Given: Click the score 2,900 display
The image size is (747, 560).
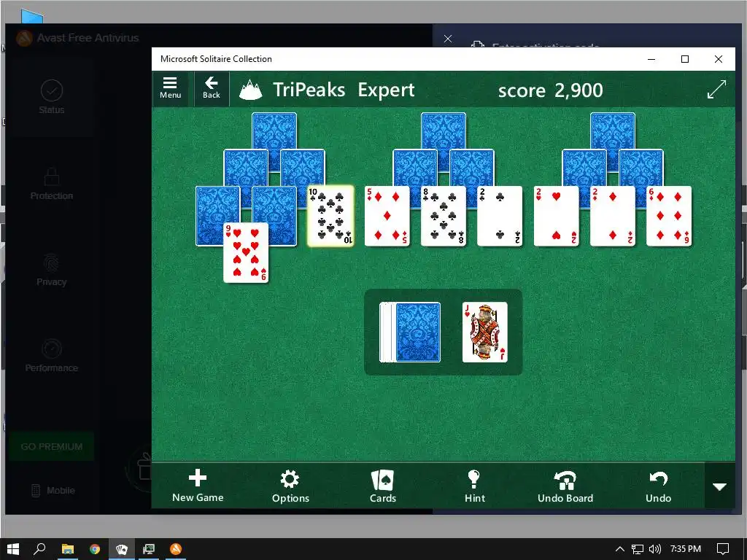Looking at the screenshot, I should pyautogui.click(x=550, y=90).
